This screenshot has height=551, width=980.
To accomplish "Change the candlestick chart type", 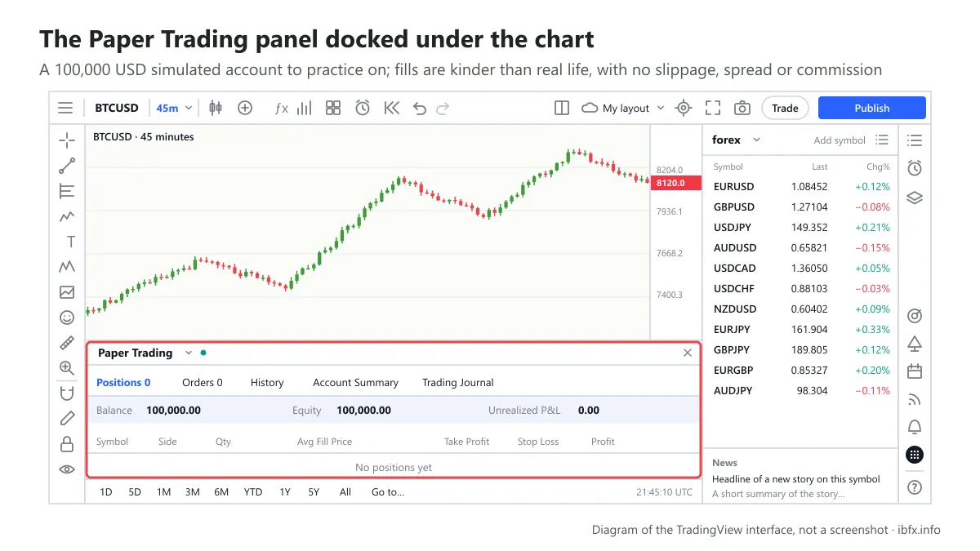I will (x=216, y=108).
